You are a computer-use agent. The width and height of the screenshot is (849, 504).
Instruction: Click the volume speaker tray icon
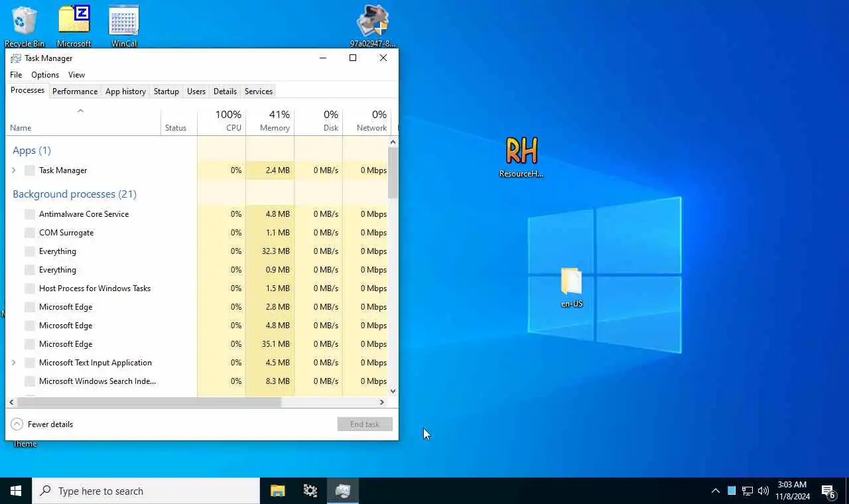point(763,491)
